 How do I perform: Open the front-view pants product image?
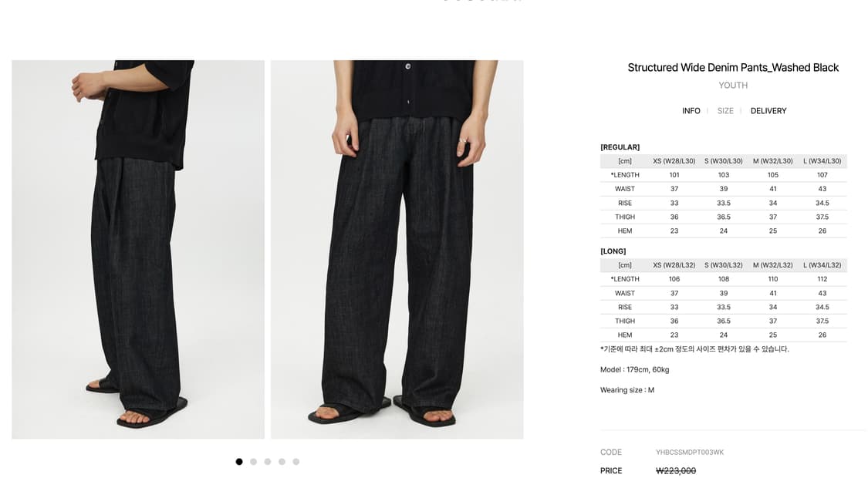click(x=397, y=250)
